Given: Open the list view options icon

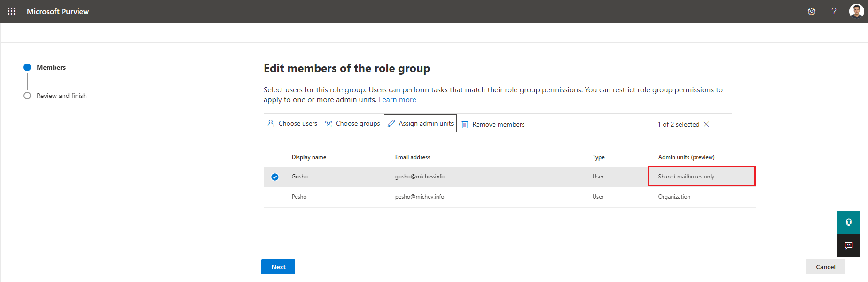Looking at the screenshot, I should click(x=722, y=124).
